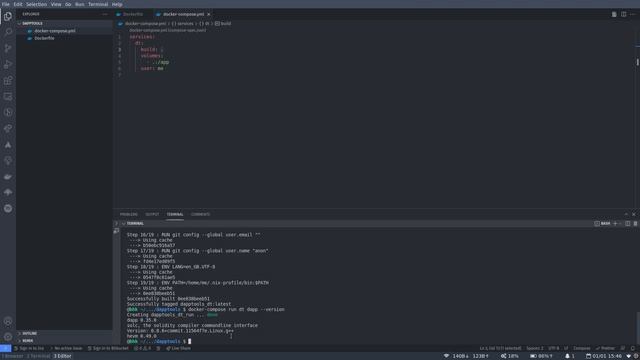Open the Search view in activity bar

coord(8,32)
